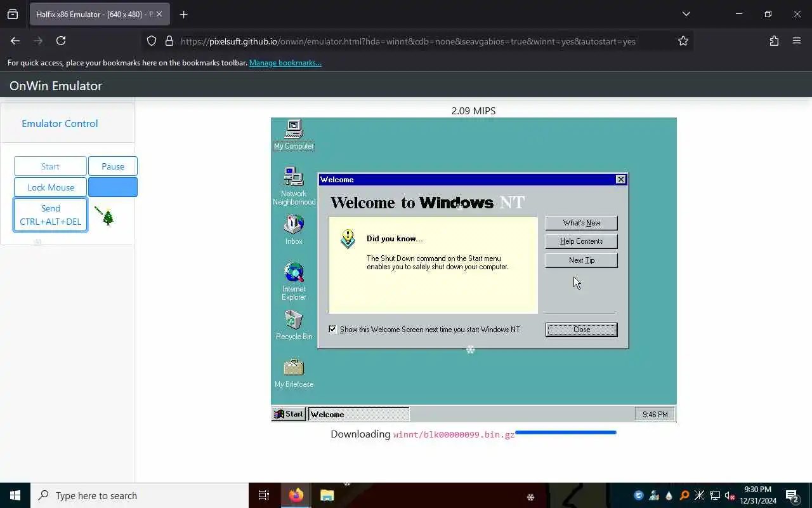
Task: Reload the page
Action: tap(61, 41)
